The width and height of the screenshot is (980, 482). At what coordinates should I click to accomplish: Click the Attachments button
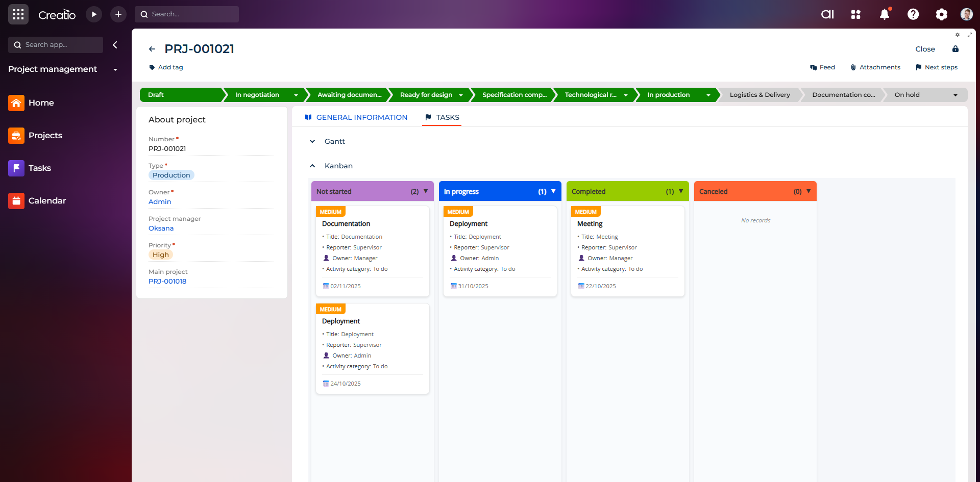875,67
